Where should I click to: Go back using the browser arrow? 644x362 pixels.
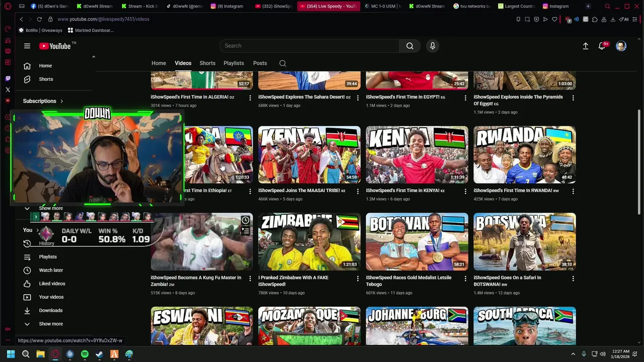pos(21,19)
